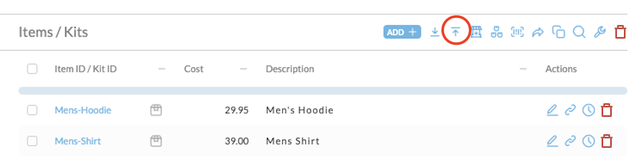This screenshot has height=161, width=644.
Task: View history clock icon for Mens-Hoodie
Action: click(589, 110)
